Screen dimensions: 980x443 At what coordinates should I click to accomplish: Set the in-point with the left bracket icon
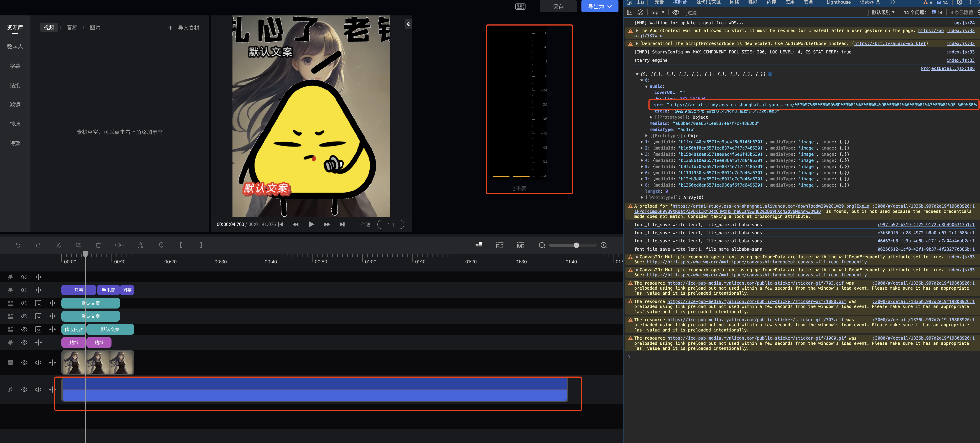pyautogui.click(x=181, y=245)
